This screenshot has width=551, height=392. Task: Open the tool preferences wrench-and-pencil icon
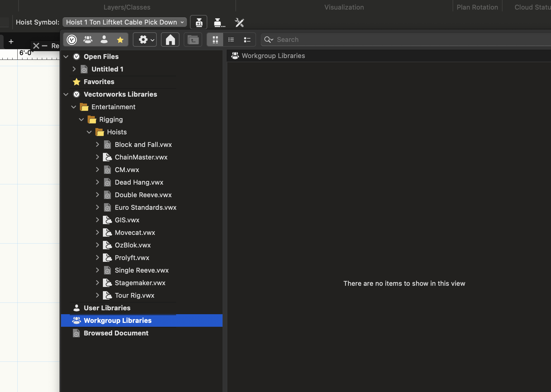(239, 22)
